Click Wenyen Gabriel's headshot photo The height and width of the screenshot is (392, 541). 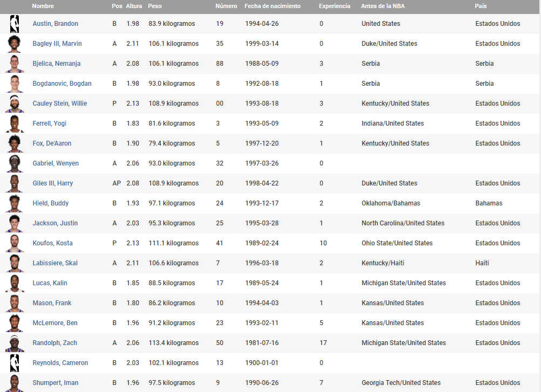pyautogui.click(x=15, y=163)
